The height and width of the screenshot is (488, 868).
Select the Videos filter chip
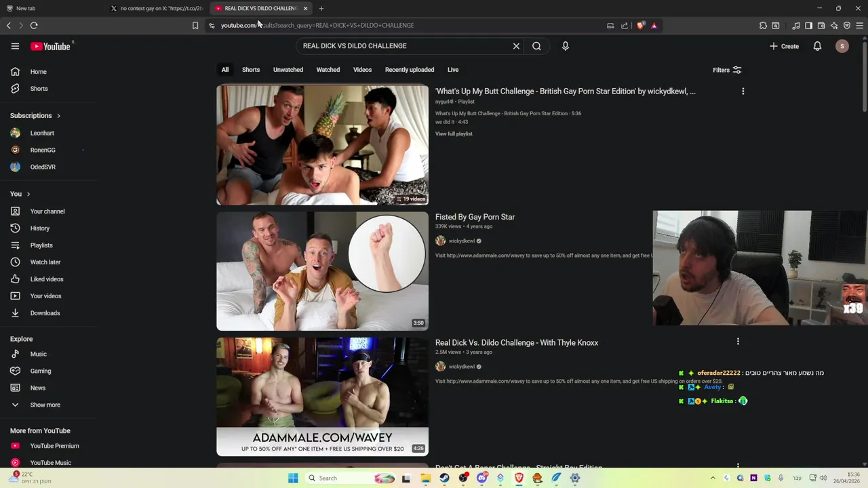(x=362, y=70)
